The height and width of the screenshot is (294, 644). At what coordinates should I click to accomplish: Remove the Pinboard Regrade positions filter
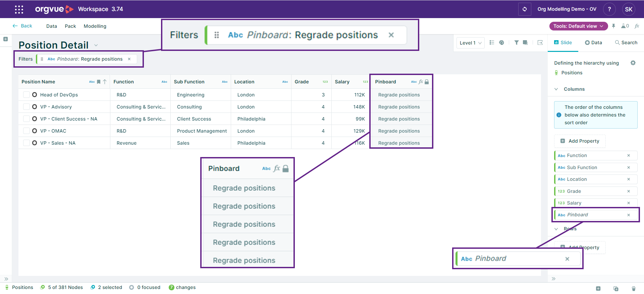pos(129,59)
